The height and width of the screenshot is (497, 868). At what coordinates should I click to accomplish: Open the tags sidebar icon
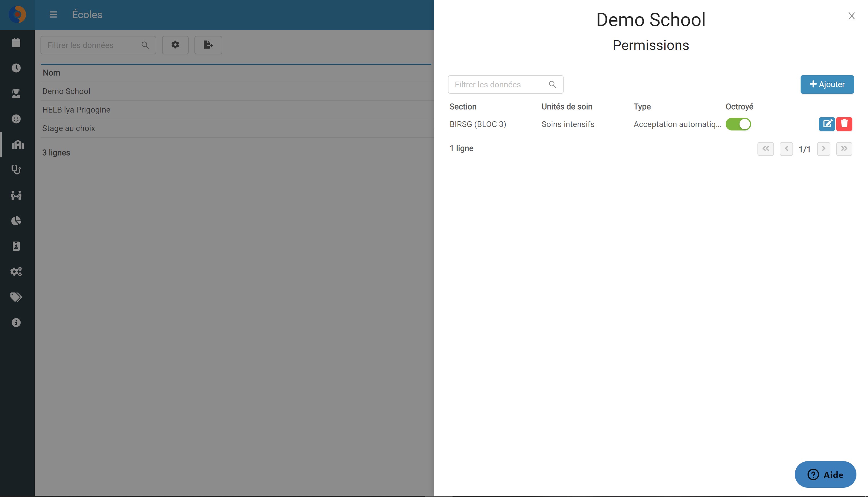(16, 297)
